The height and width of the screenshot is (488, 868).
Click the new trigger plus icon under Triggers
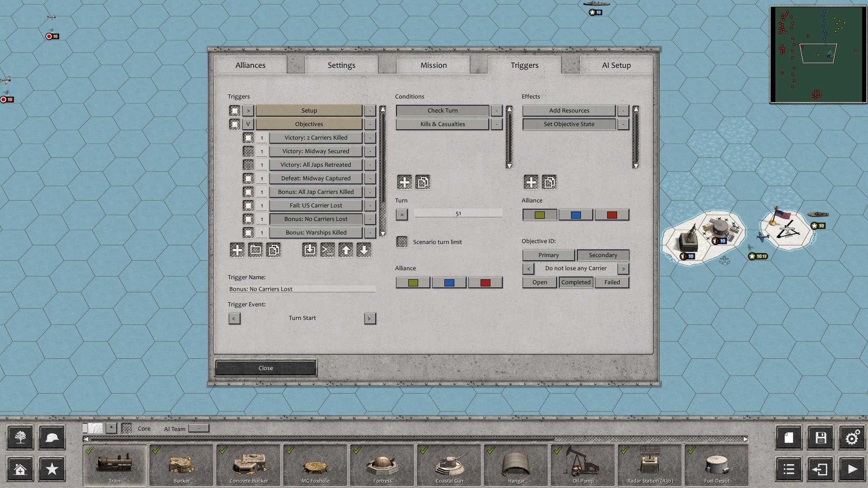pos(237,250)
